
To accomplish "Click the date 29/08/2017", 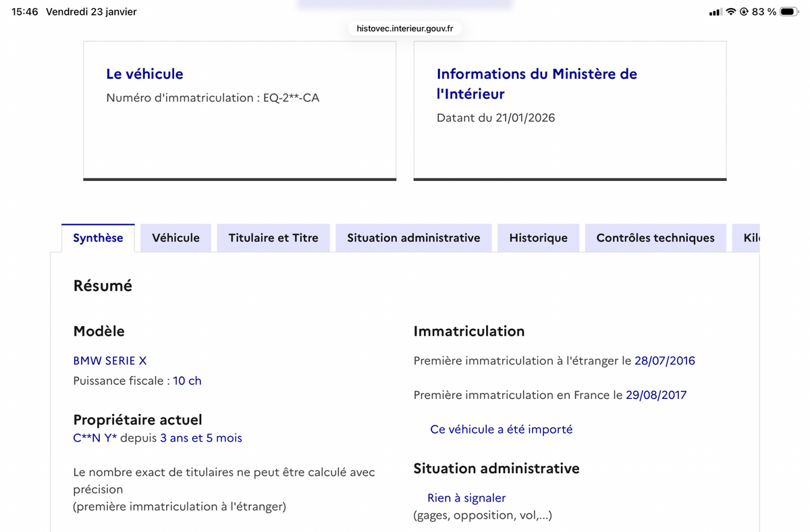I will click(656, 395).
